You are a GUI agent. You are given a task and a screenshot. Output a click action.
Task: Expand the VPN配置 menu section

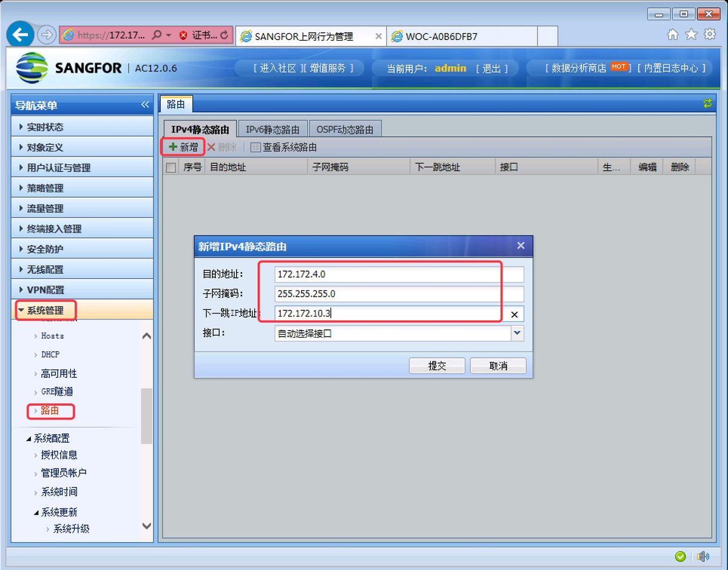pyautogui.click(x=82, y=289)
